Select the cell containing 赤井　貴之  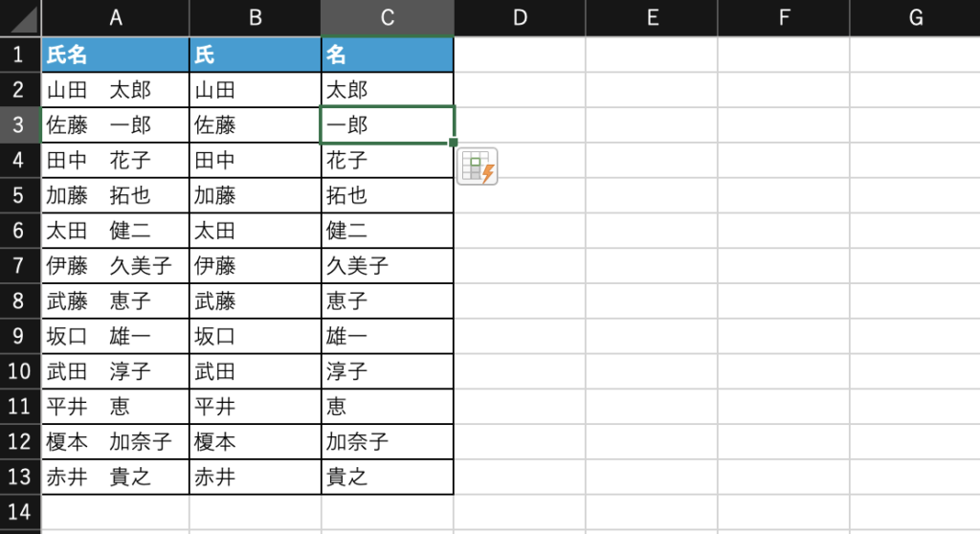(115, 477)
